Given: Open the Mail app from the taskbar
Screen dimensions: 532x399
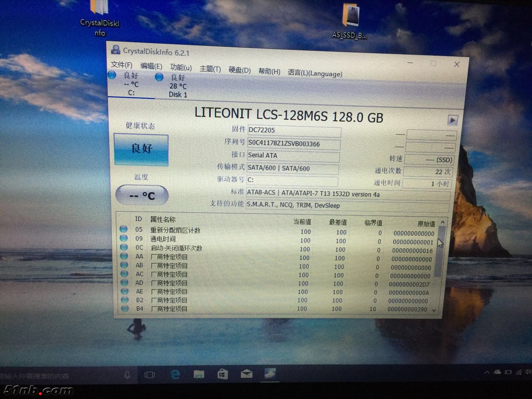Looking at the screenshot, I should pos(246,374).
